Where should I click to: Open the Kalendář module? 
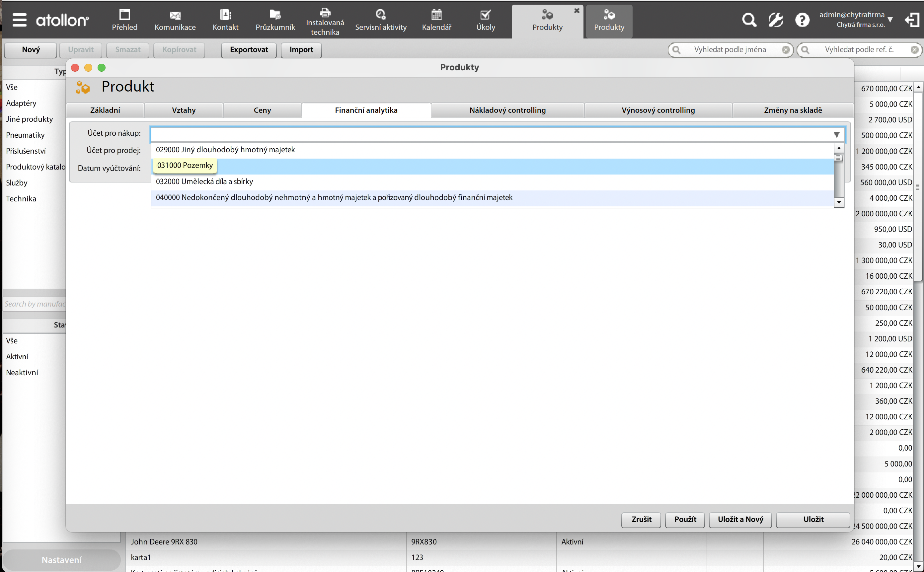(x=437, y=20)
